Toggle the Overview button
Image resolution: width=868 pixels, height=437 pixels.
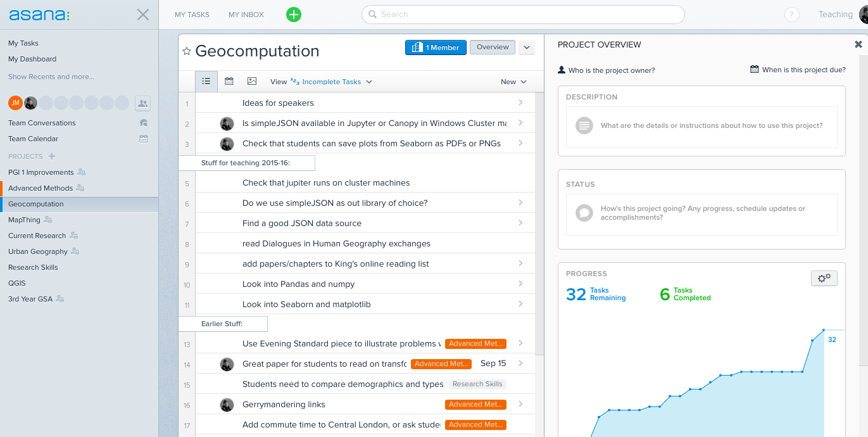pyautogui.click(x=493, y=47)
